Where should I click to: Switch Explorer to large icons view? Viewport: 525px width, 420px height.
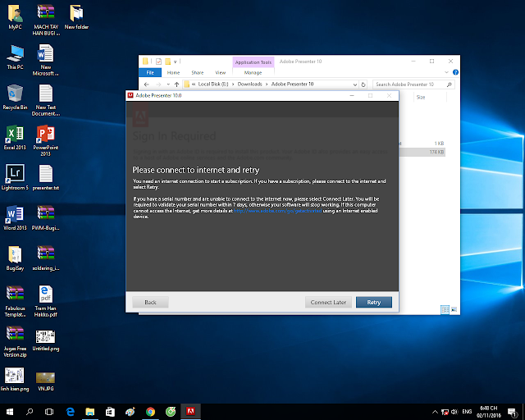454,309
